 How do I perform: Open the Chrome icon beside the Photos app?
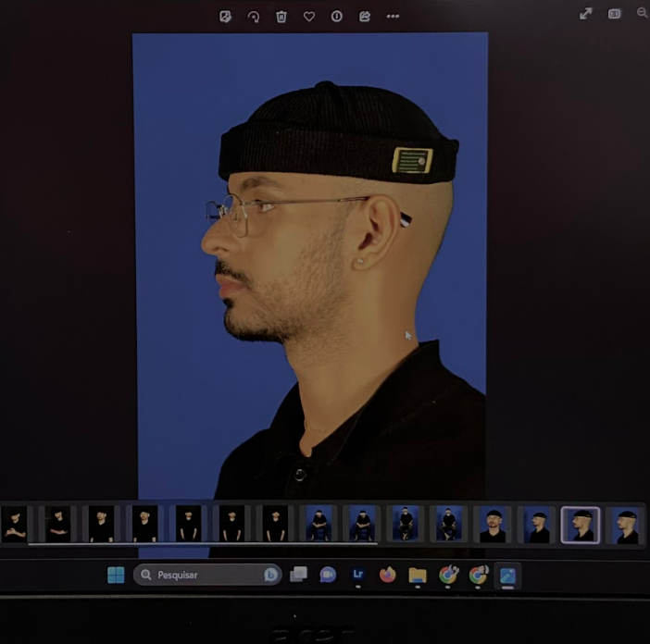478,575
